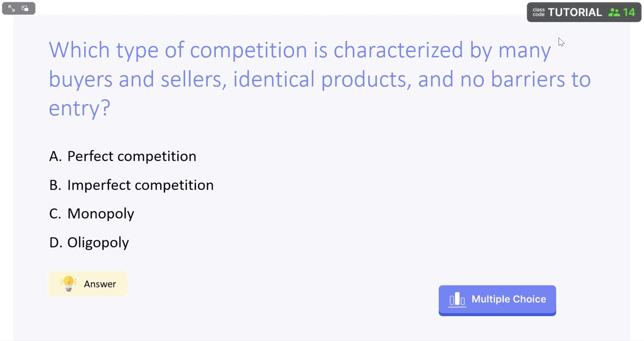Screen dimensions: 644x341
Task: Click the picture-in-picture window icon
Action: [25, 8]
